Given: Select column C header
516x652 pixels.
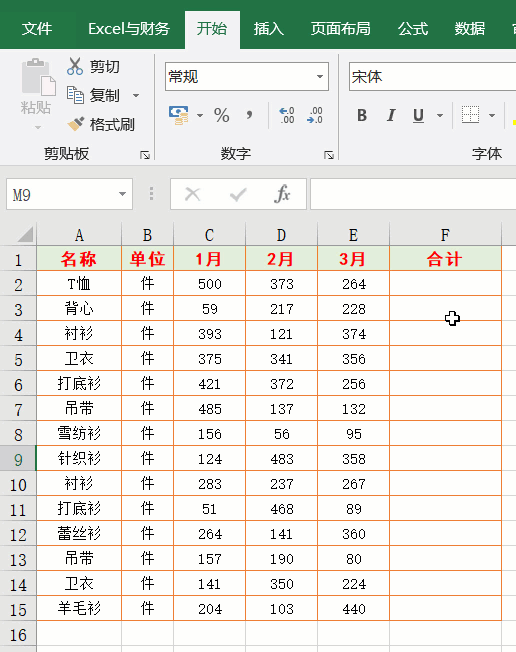Looking at the screenshot, I should pos(210,235).
